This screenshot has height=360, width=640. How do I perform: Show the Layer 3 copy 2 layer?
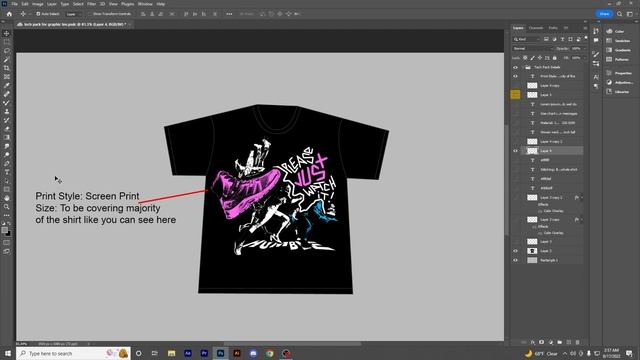[x=515, y=198]
